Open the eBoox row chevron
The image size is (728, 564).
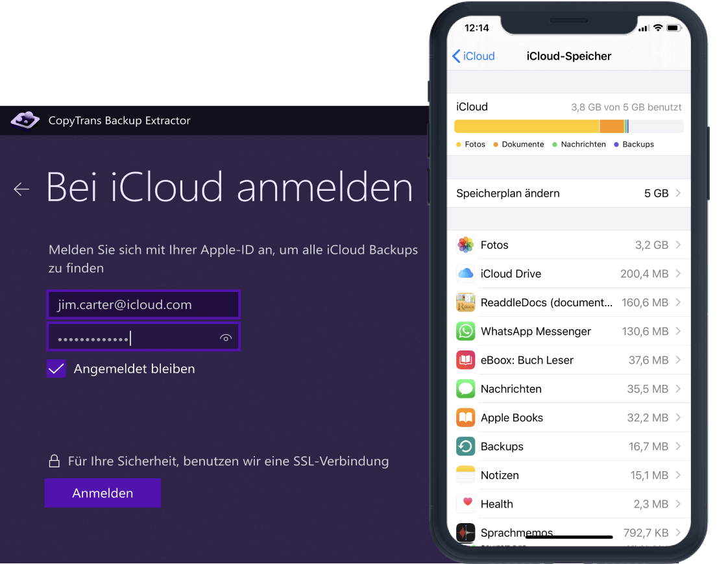678,360
